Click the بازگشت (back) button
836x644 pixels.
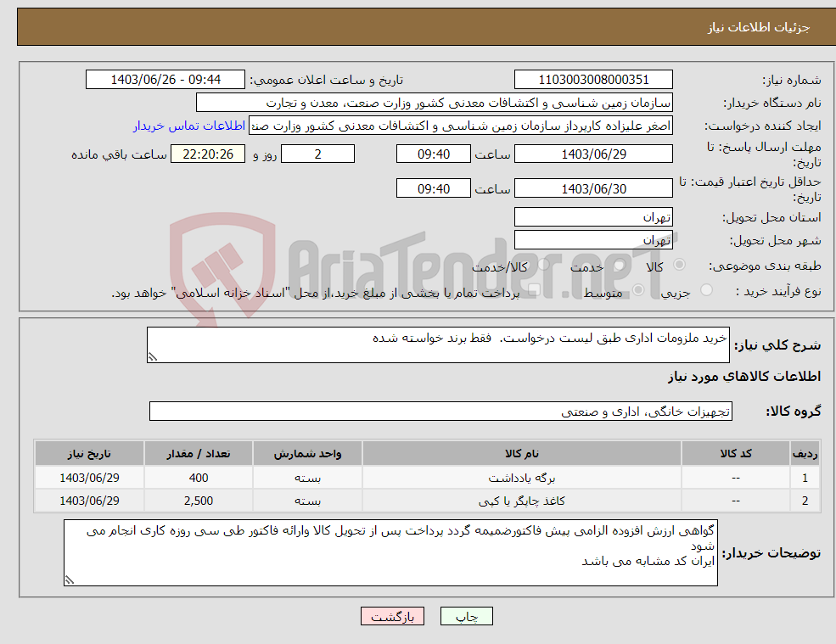coord(392,616)
